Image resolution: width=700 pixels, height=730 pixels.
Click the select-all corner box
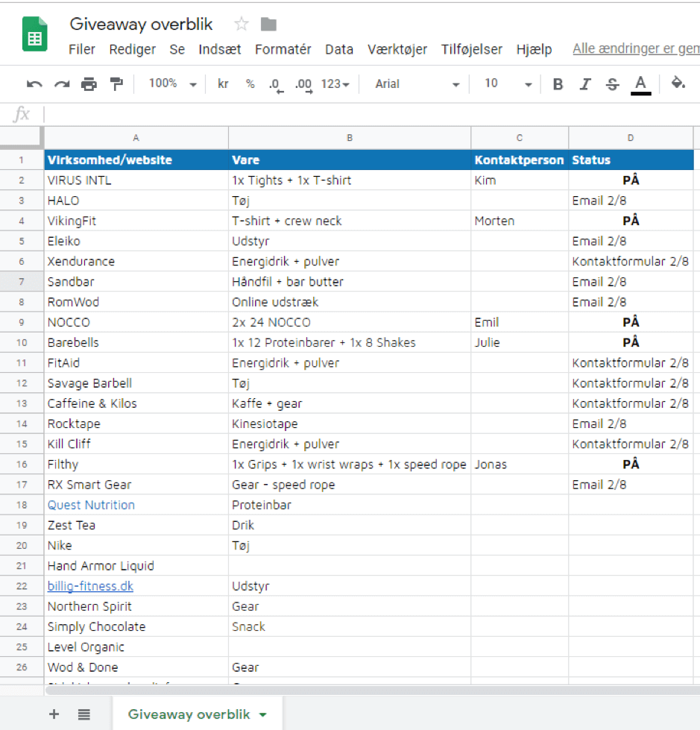[x=20, y=138]
